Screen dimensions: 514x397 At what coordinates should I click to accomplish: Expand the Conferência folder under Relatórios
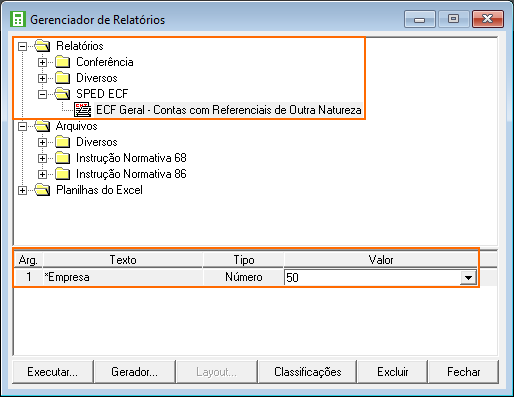pos(42,62)
